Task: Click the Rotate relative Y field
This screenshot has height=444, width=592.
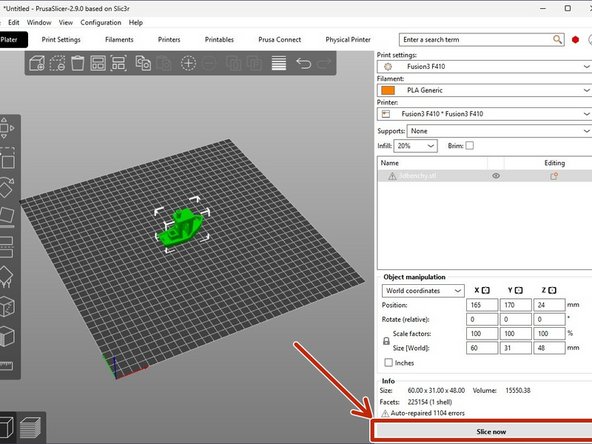Action: click(x=515, y=319)
